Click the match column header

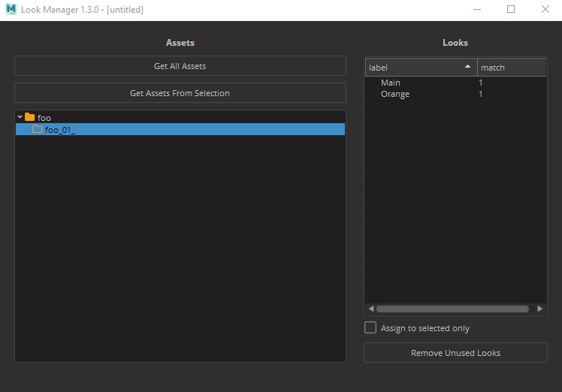click(512, 68)
